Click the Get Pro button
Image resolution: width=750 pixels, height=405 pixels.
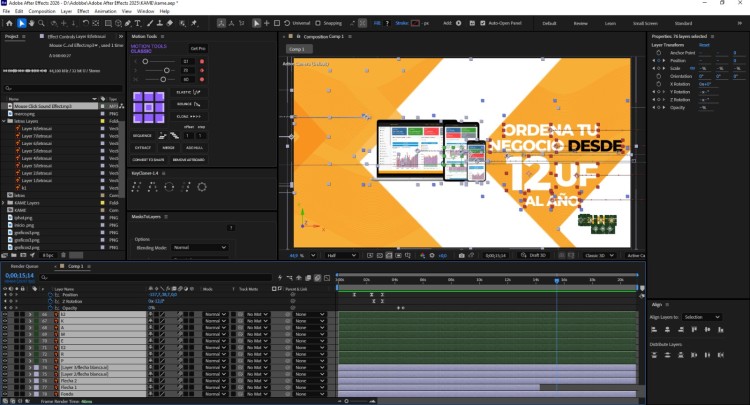[198, 48]
